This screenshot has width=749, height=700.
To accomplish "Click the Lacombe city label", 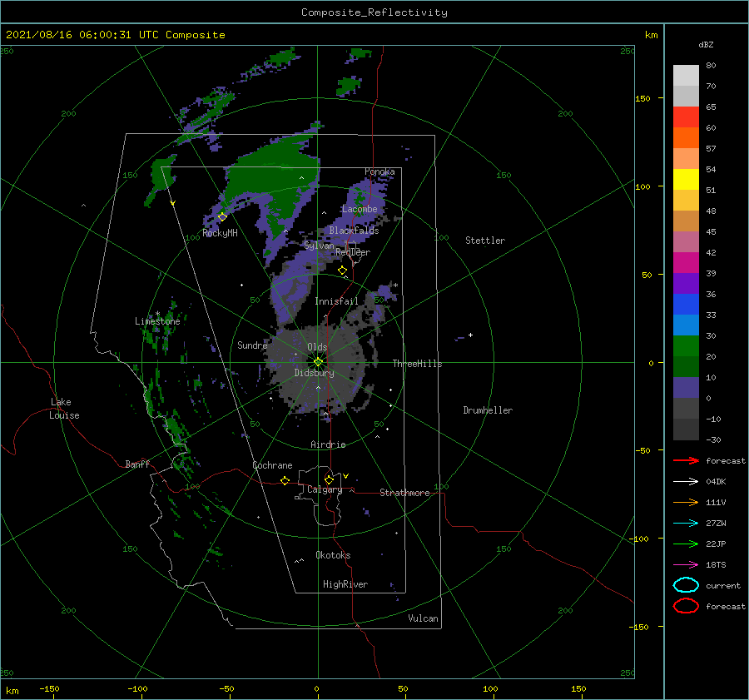I will [360, 209].
